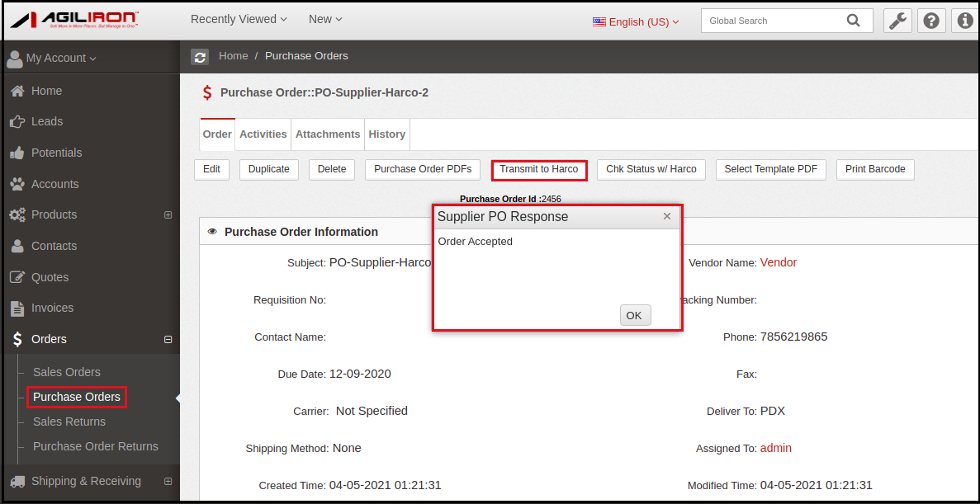Click the Potentials thumbs-up icon
980x504 pixels.
[17, 153]
